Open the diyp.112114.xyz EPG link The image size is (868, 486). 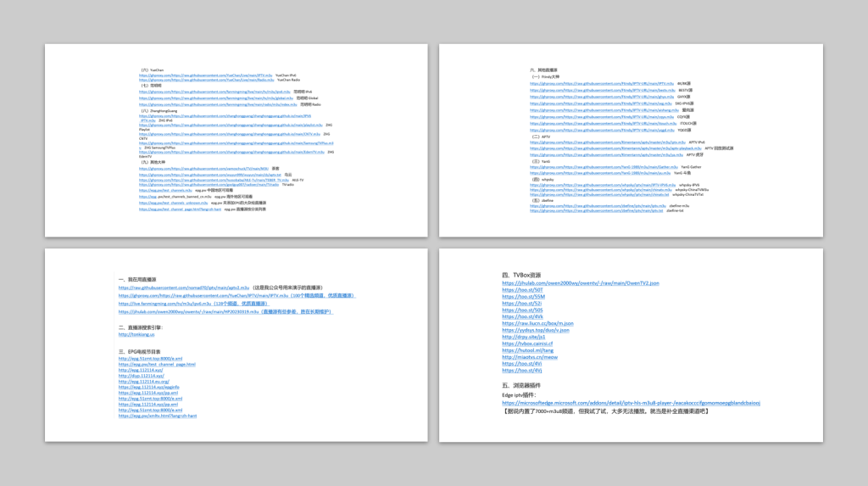[x=142, y=376]
